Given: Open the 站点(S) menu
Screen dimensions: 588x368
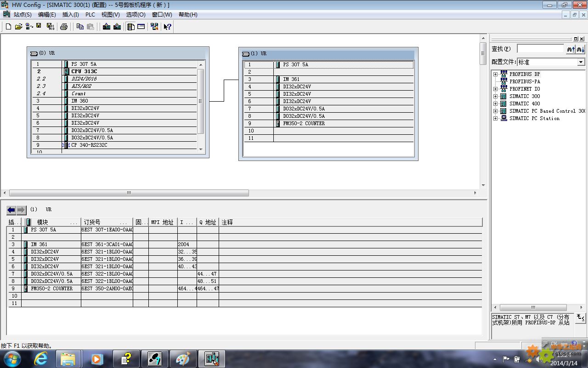Looking at the screenshot, I should pos(23,15).
